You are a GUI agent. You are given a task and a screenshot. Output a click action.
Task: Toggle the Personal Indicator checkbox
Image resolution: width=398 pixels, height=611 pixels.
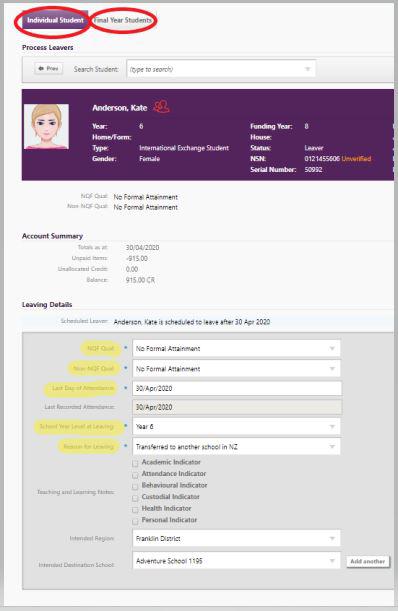135,521
